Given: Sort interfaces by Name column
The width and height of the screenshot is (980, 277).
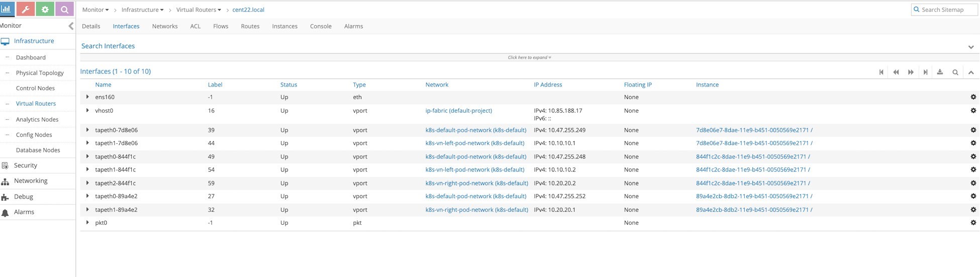Looking at the screenshot, I should tap(103, 84).
